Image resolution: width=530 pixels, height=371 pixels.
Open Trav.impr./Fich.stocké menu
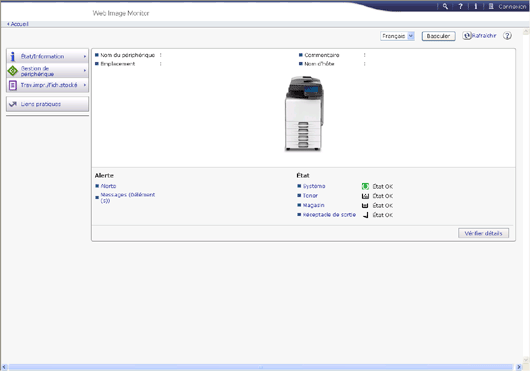[47, 85]
